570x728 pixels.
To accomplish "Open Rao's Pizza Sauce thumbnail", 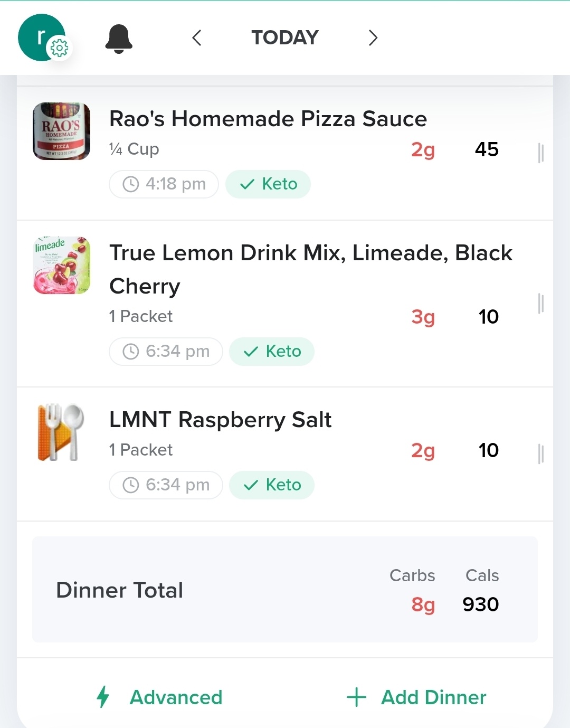I will pyautogui.click(x=62, y=131).
